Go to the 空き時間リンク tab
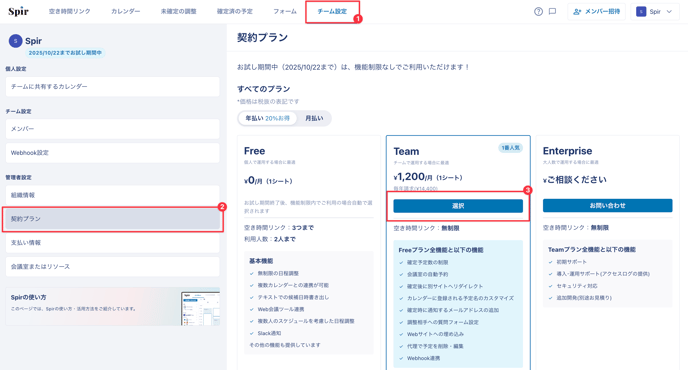The height and width of the screenshot is (370, 688). 69,11
